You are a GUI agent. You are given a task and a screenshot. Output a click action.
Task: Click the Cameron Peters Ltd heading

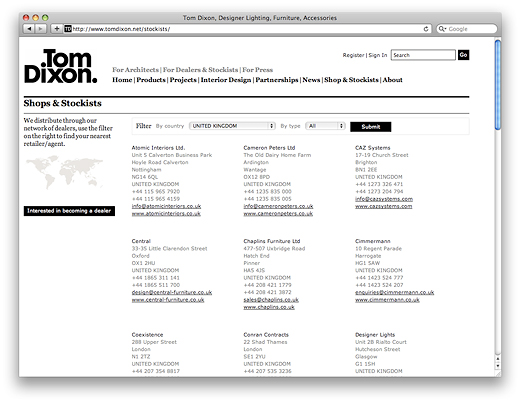coord(269,148)
